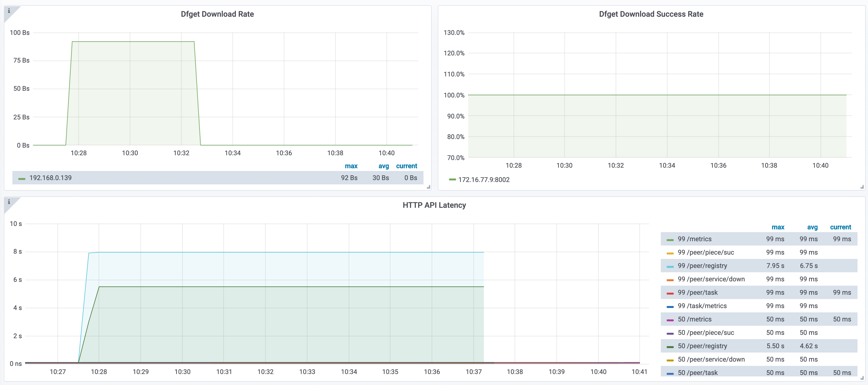Image resolution: width=868 pixels, height=385 pixels.
Task: Toggle 192.168.0.139 series in legend
Action: click(x=51, y=178)
